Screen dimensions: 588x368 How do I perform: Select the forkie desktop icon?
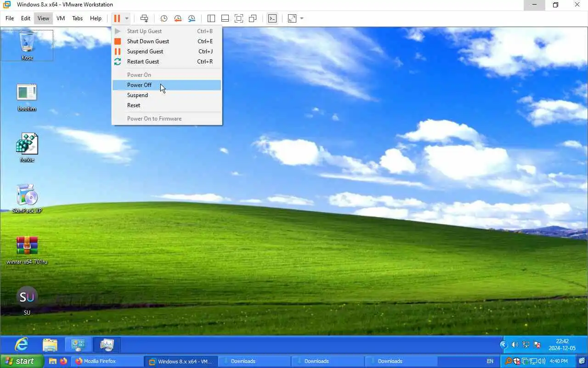coord(27,148)
